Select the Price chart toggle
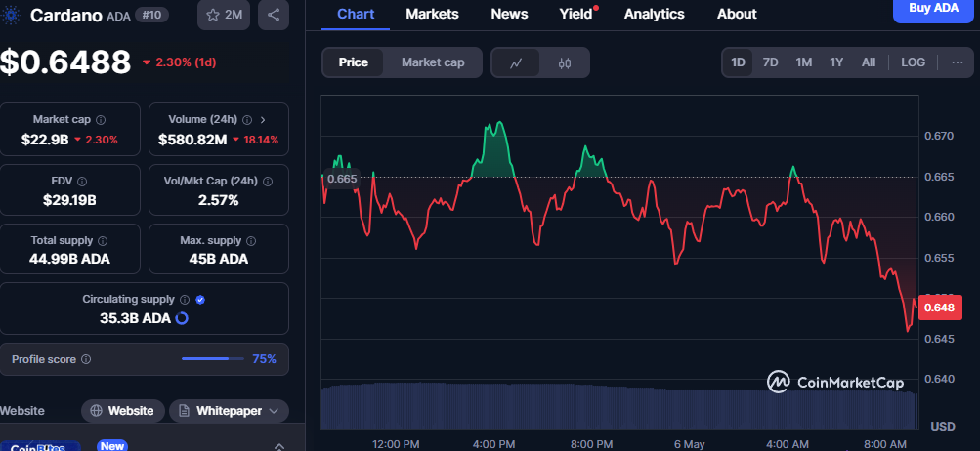Image resolution: width=980 pixels, height=451 pixels. pos(353,62)
